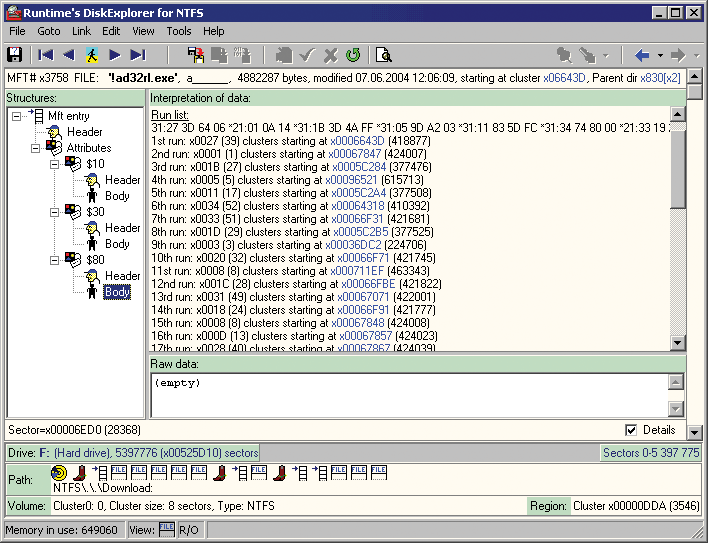708x543 pixels.
Task: Follow 9th run link x00036DC2
Action: click(353, 245)
